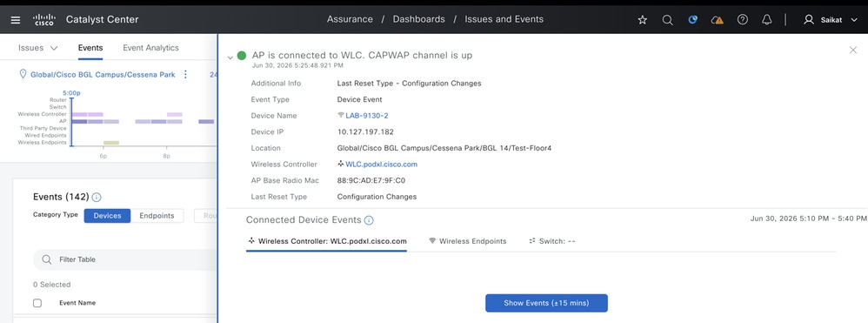868x323 pixels.
Task: Open the help question mark icon
Action: 743,20
